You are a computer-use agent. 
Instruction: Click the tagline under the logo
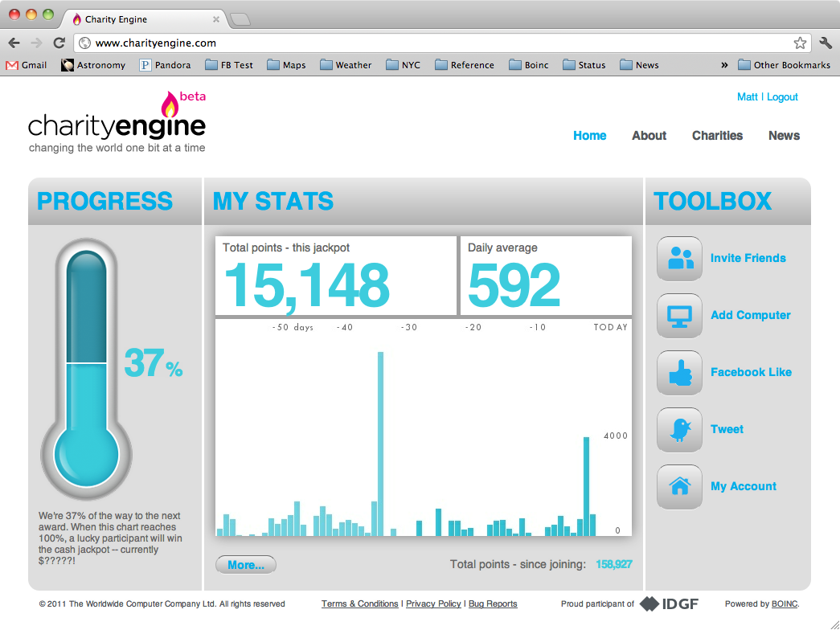click(x=117, y=148)
